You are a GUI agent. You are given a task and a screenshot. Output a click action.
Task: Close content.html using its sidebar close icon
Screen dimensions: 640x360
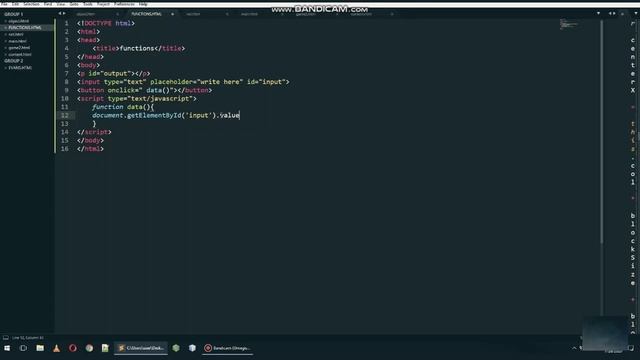pos(5,54)
